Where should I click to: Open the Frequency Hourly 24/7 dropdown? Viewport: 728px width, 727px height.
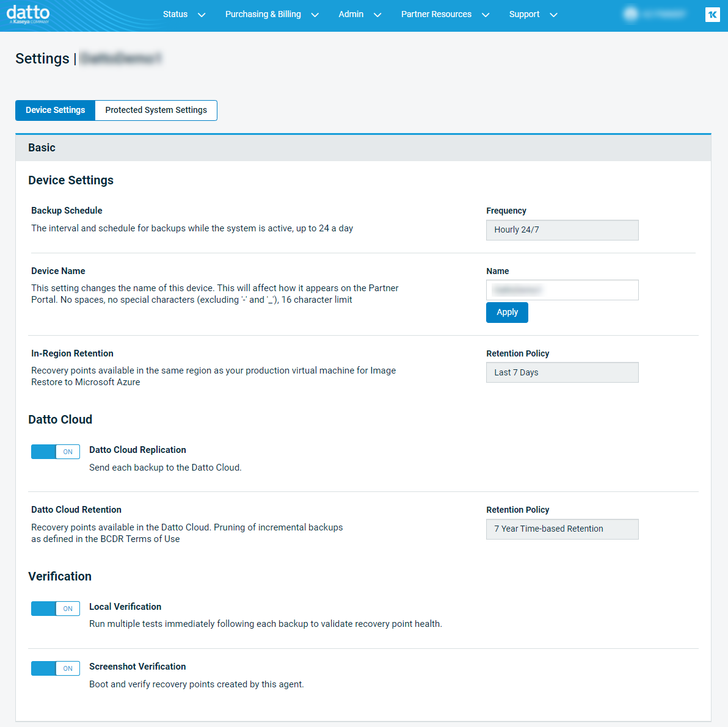point(562,230)
